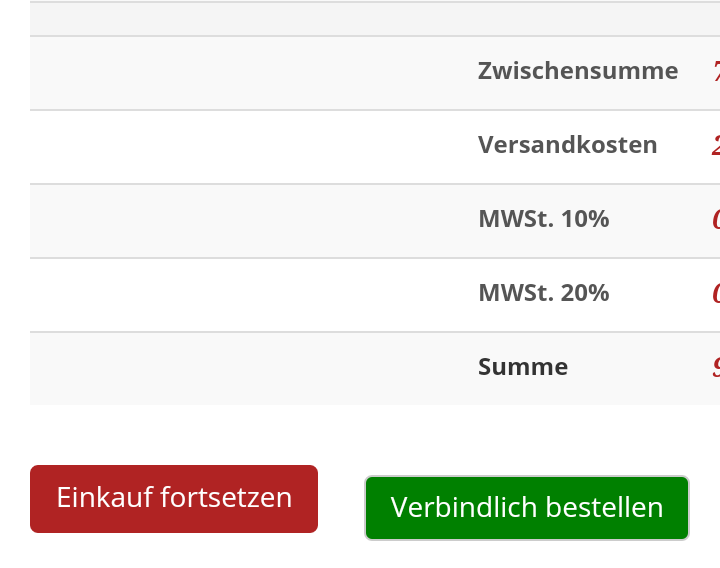Click the MWSt. 10% label
Screen dimensions: 720x568
tap(544, 219)
